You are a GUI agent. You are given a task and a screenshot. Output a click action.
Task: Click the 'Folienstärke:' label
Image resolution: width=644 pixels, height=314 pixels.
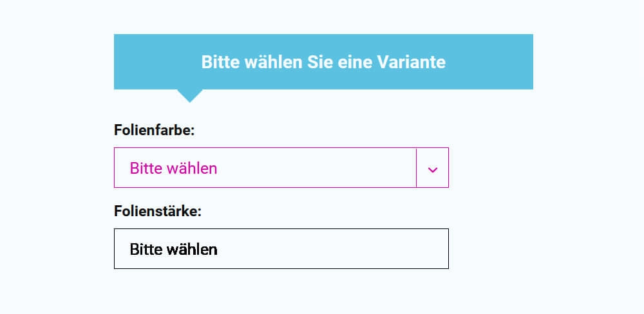coord(158,211)
